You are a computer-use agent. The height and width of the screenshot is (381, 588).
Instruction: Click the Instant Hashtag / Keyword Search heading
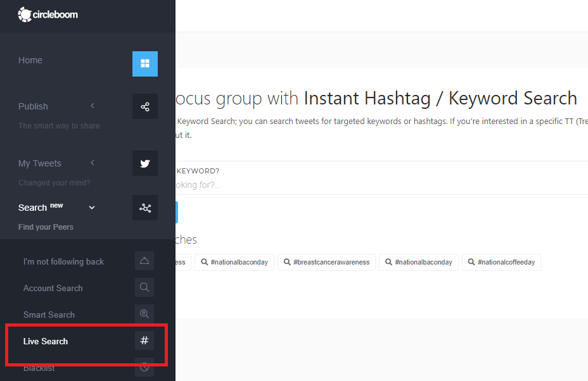tap(440, 99)
